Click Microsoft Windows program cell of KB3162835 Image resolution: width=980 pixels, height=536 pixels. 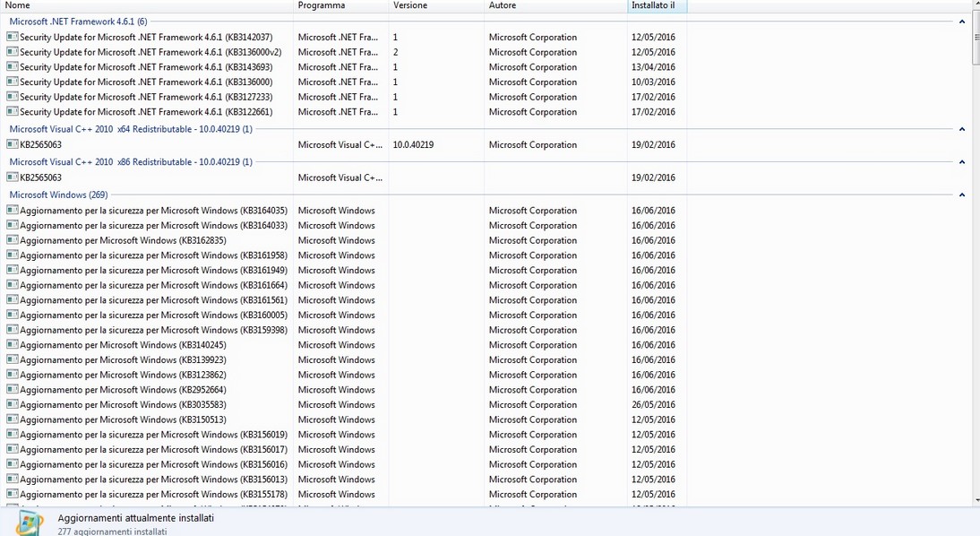pyautogui.click(x=336, y=240)
